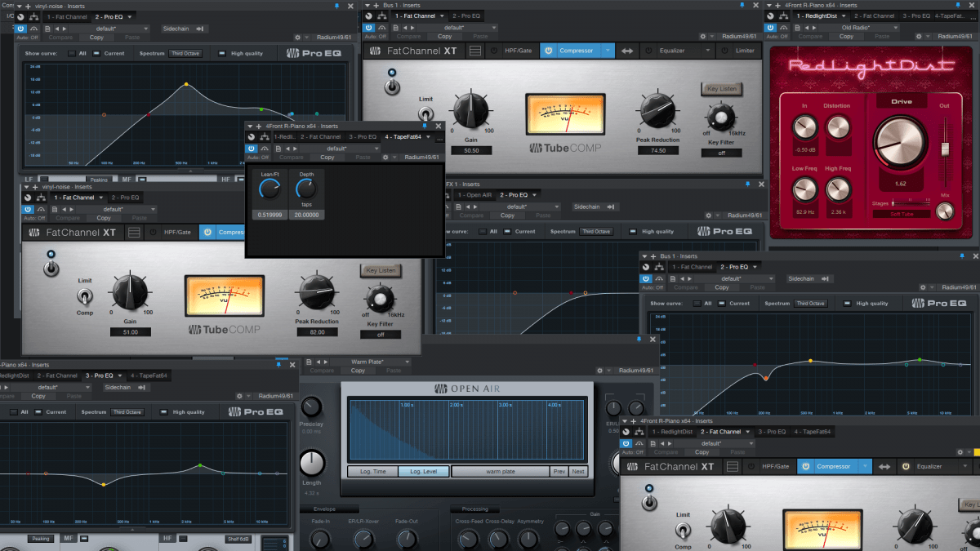This screenshot has height=551, width=980.
Task: Click Predelay knob in Open AIR
Action: pos(311,407)
